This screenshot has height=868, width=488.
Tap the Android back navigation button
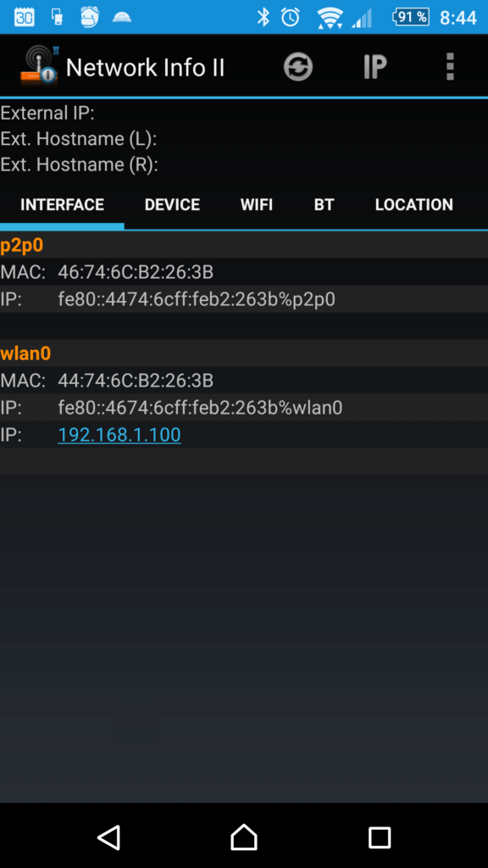(109, 837)
